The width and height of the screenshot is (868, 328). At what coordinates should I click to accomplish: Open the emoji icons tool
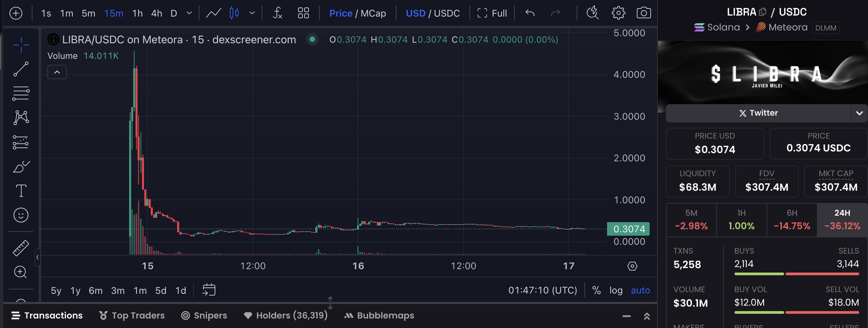[21, 215]
